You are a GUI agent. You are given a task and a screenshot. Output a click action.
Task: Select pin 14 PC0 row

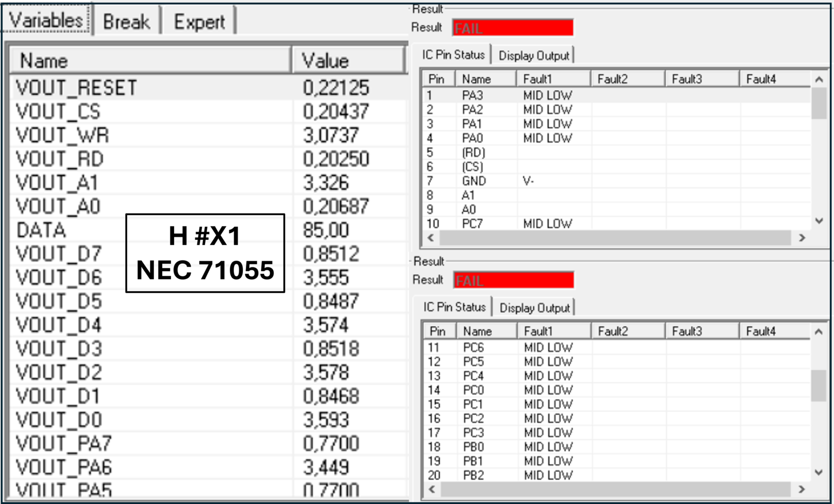[x=617, y=390]
